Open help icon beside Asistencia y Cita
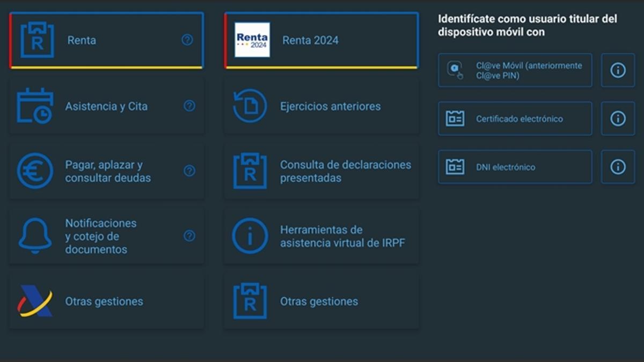This screenshot has width=644, height=362. click(x=189, y=106)
